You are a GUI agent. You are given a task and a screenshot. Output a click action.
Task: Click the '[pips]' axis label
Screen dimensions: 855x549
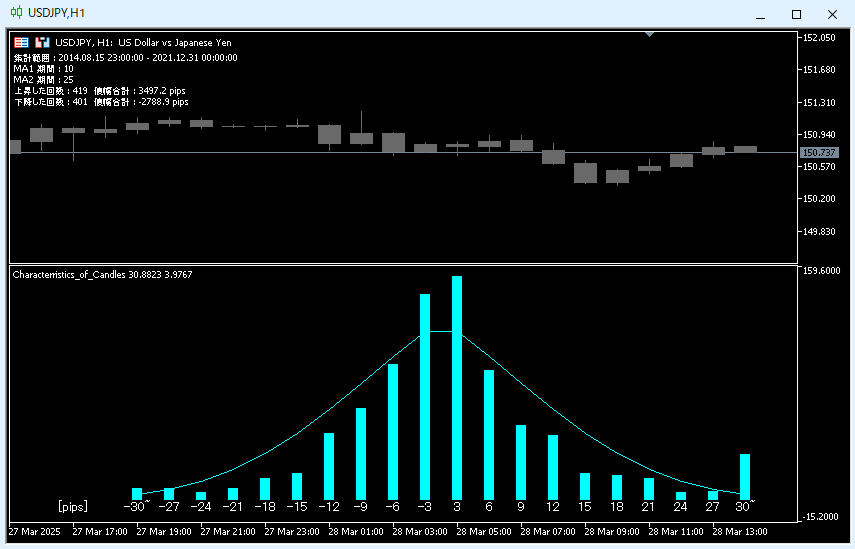point(73,506)
